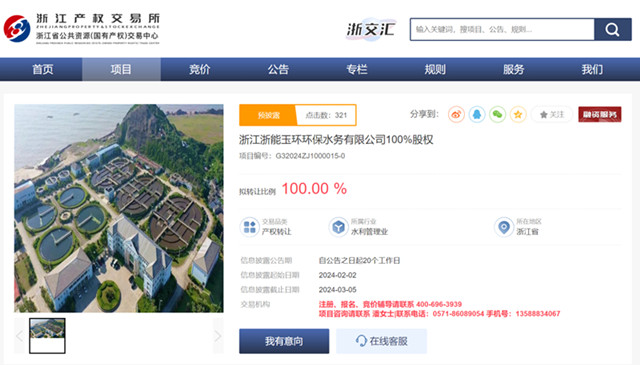The height and width of the screenshot is (365, 640).
Task: Share to Weibo icon
Action: point(456,114)
